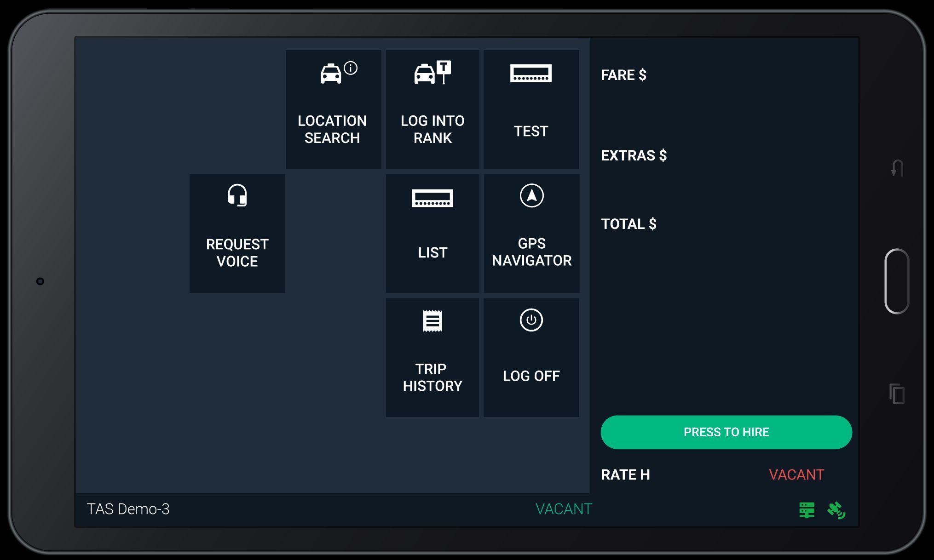934x560 pixels.
Task: Launch the GPS Navigator tile
Action: [531, 233]
